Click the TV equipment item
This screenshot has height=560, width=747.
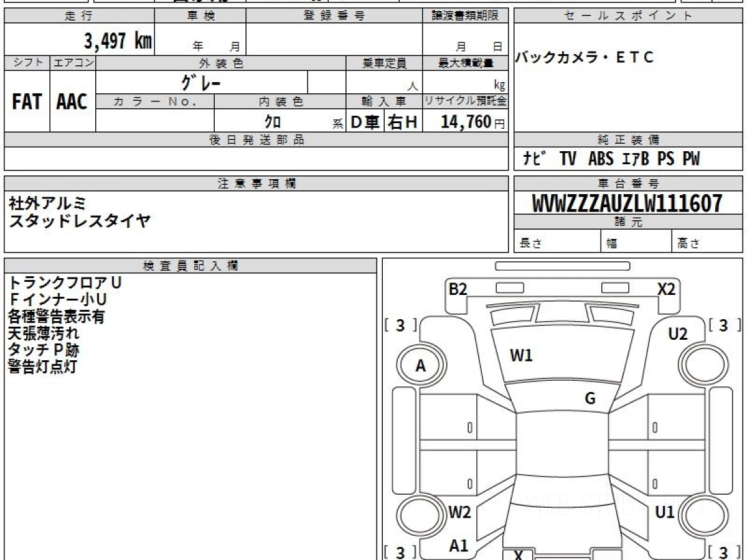tap(568, 159)
